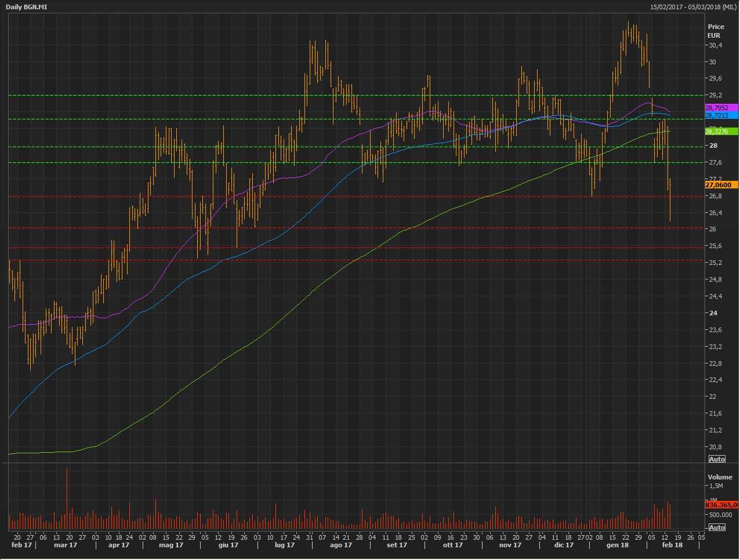Select the 'ago 17' month marker
Screen dimensions: 740x560
click(340, 545)
